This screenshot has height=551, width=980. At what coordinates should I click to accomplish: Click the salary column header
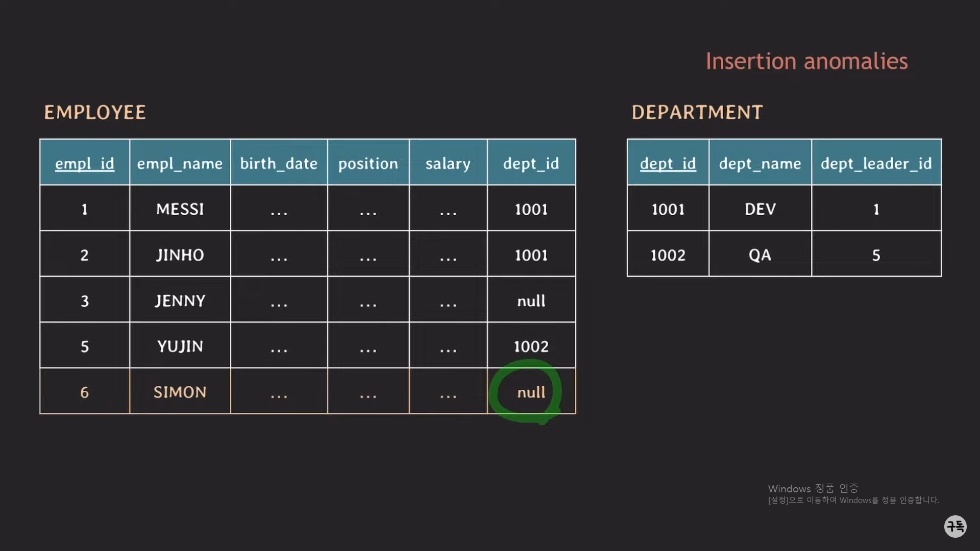[448, 163]
